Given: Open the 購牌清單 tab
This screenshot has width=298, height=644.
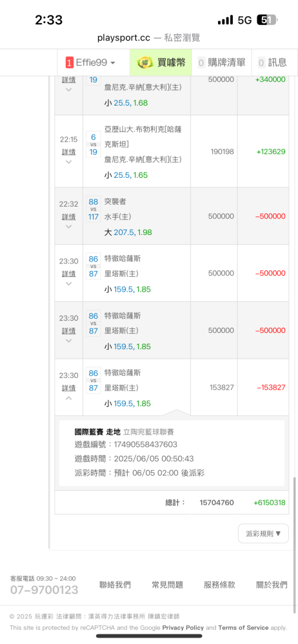Looking at the screenshot, I should point(222,62).
